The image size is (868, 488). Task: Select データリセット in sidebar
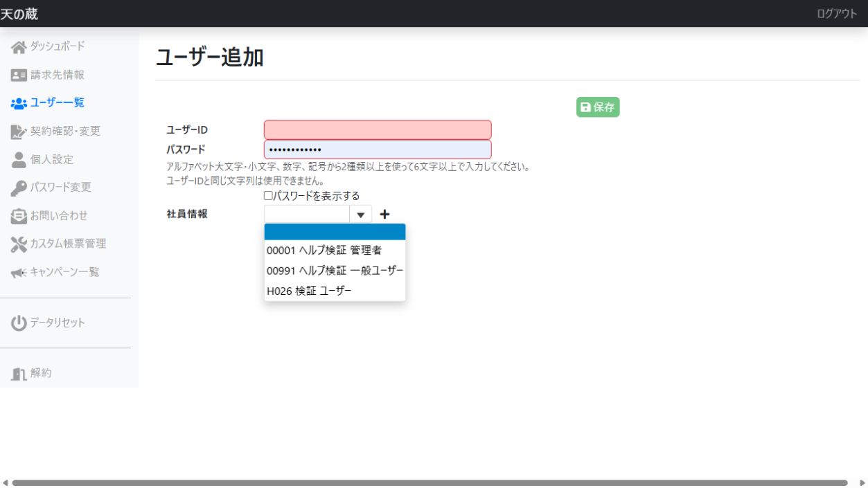click(x=57, y=323)
